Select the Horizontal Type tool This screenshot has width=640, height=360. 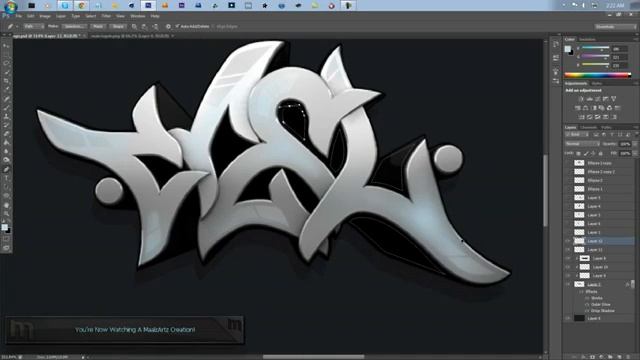click(6, 178)
